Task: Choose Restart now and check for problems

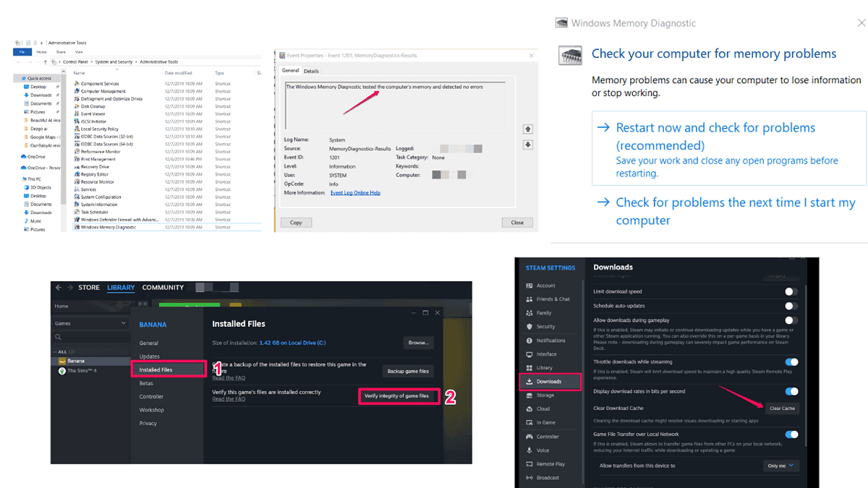Action: click(x=729, y=150)
